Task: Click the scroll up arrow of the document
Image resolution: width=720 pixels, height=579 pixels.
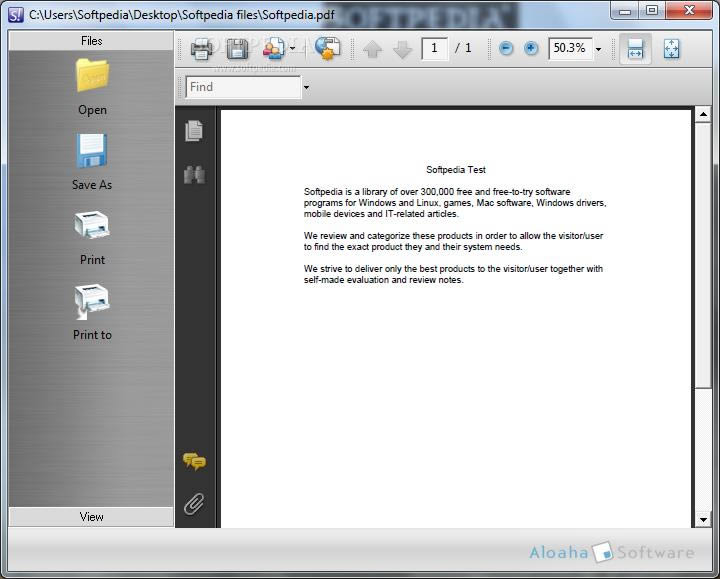Action: pyautogui.click(x=703, y=114)
